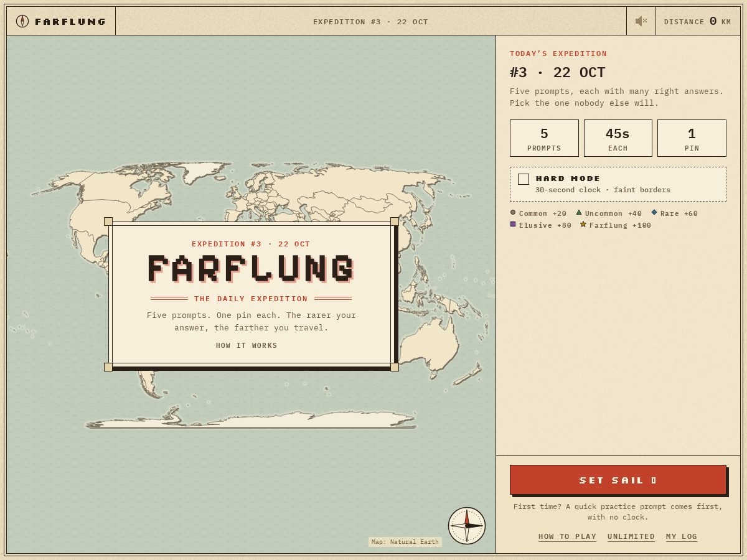Viewport: 747px width, 560px height.
Task: Click the Farflung compass logo icon
Action: click(x=22, y=21)
